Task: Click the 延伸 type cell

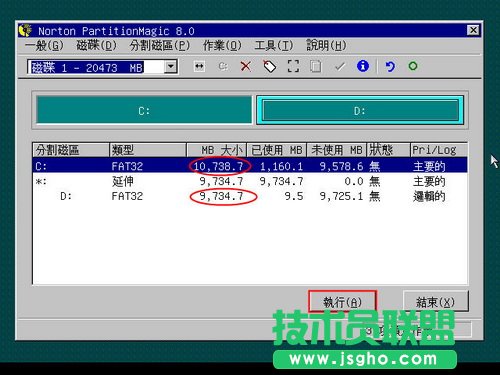Action: coord(123,181)
